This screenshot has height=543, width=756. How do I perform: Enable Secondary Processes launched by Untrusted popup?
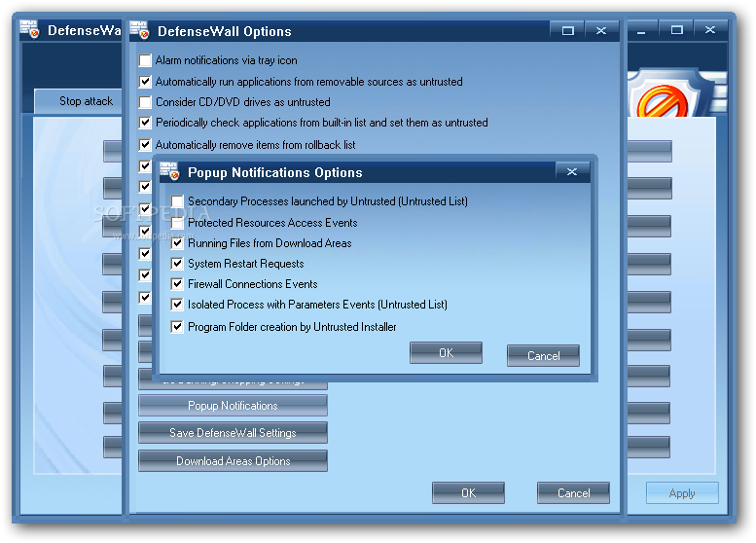[177, 201]
